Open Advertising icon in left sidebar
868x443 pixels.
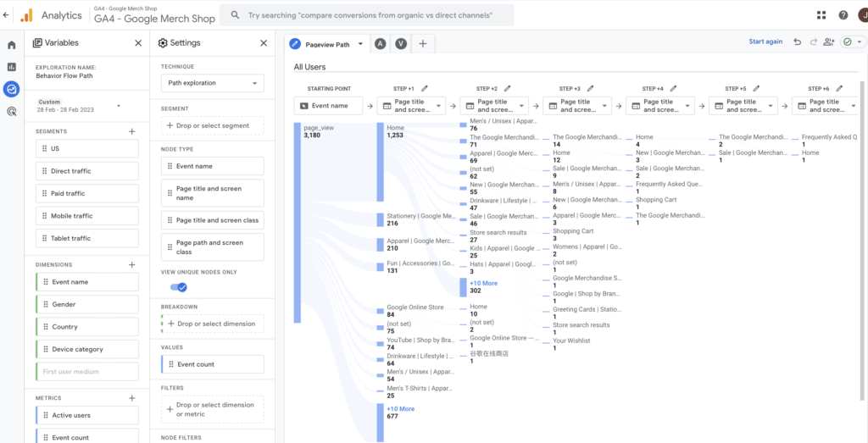12,111
